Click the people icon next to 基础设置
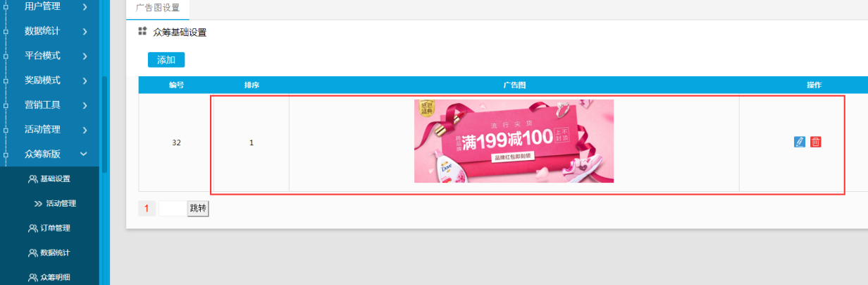This screenshot has height=285, width=868. click(x=32, y=179)
